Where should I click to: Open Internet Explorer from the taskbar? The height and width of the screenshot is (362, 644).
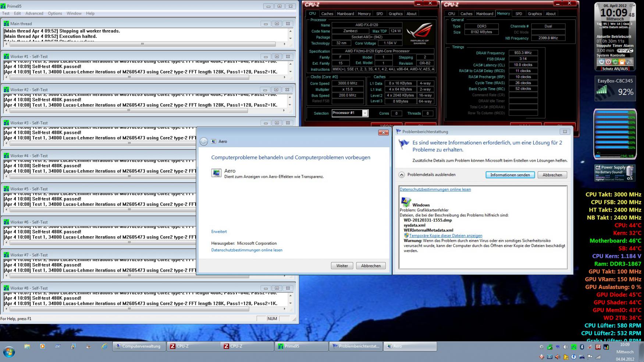(104, 346)
